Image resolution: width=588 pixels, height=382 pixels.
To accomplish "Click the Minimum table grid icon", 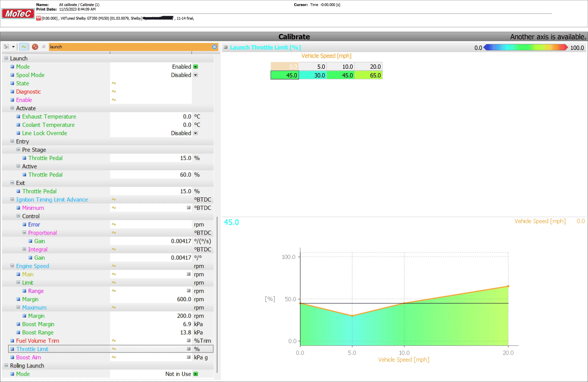I will [x=189, y=208].
